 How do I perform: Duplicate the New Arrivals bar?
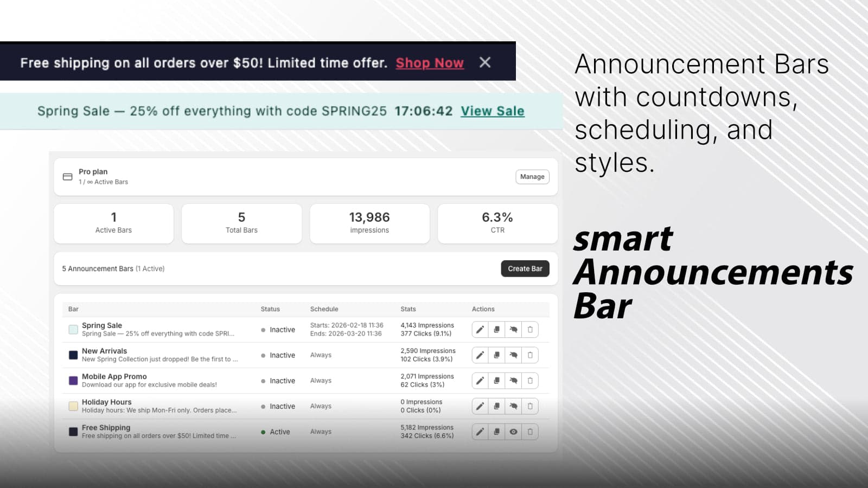click(497, 355)
